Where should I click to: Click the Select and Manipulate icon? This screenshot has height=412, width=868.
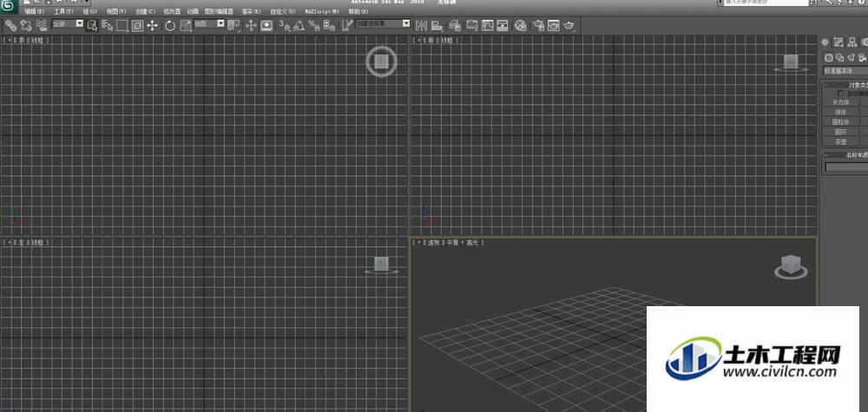coord(251,25)
